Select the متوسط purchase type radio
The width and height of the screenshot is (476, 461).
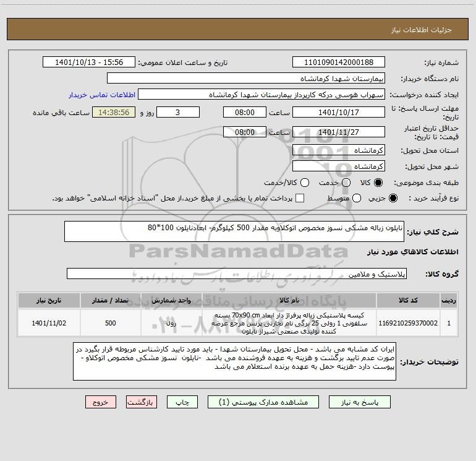tap(357, 198)
